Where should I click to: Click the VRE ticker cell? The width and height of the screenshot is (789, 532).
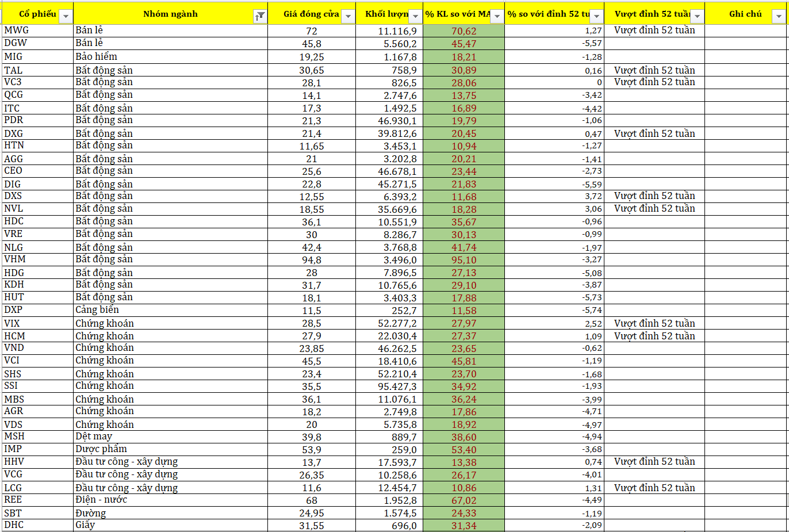[37, 234]
